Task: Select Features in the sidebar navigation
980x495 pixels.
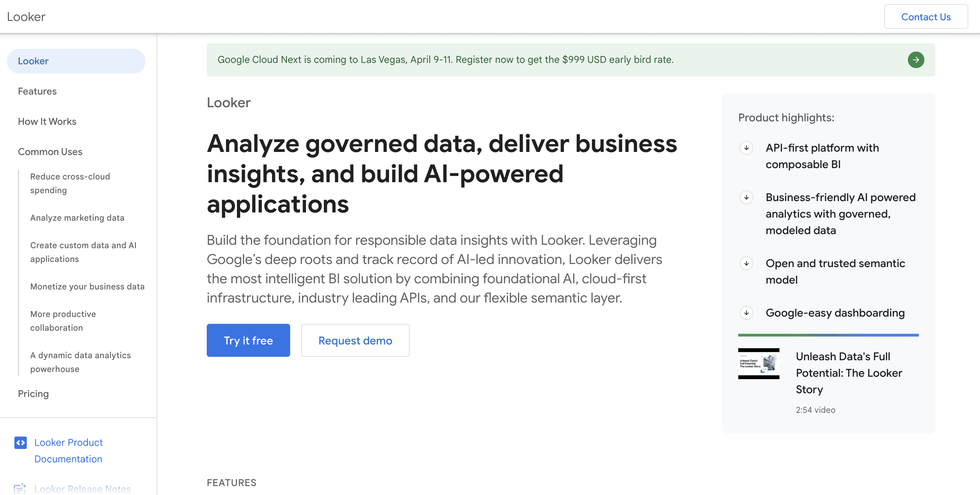Action: (x=37, y=91)
